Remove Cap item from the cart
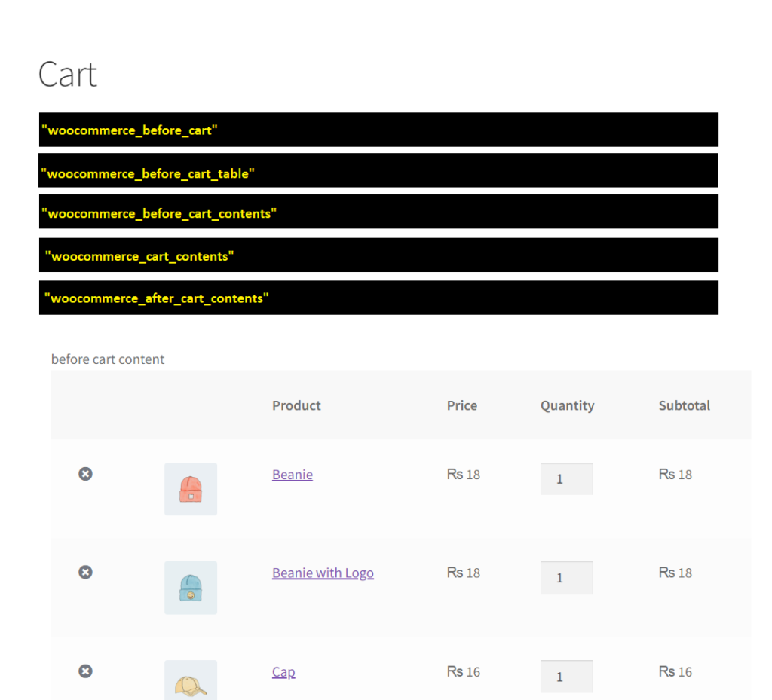 (x=85, y=671)
